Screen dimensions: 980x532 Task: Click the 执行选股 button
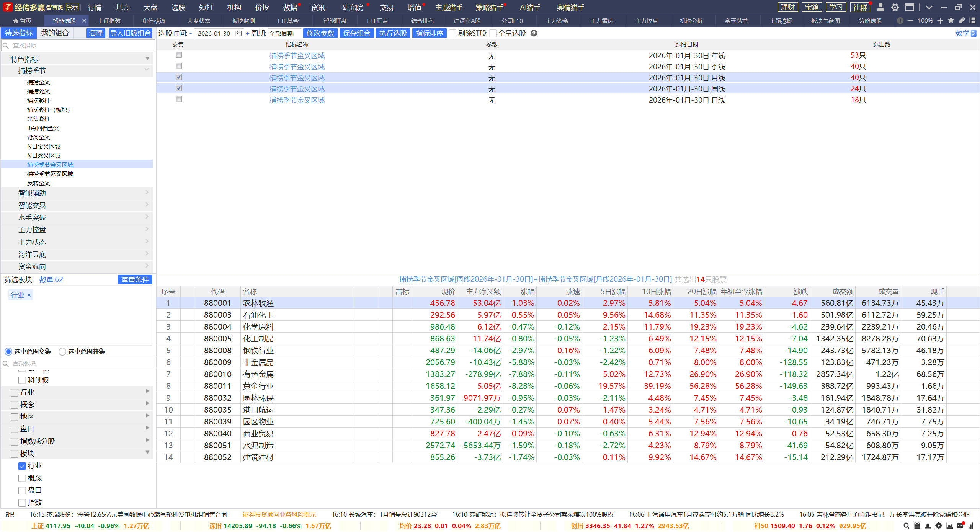(393, 33)
